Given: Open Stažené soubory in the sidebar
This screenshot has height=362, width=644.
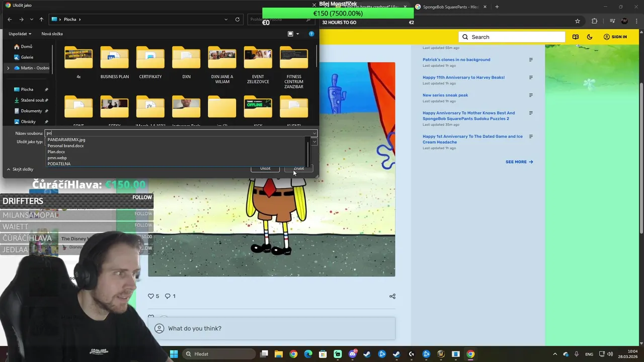Looking at the screenshot, I should click(x=32, y=100).
